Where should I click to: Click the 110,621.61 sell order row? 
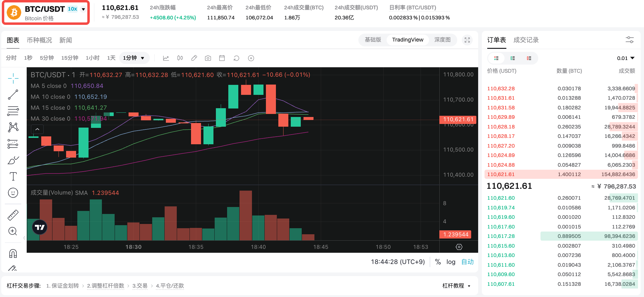561,174
